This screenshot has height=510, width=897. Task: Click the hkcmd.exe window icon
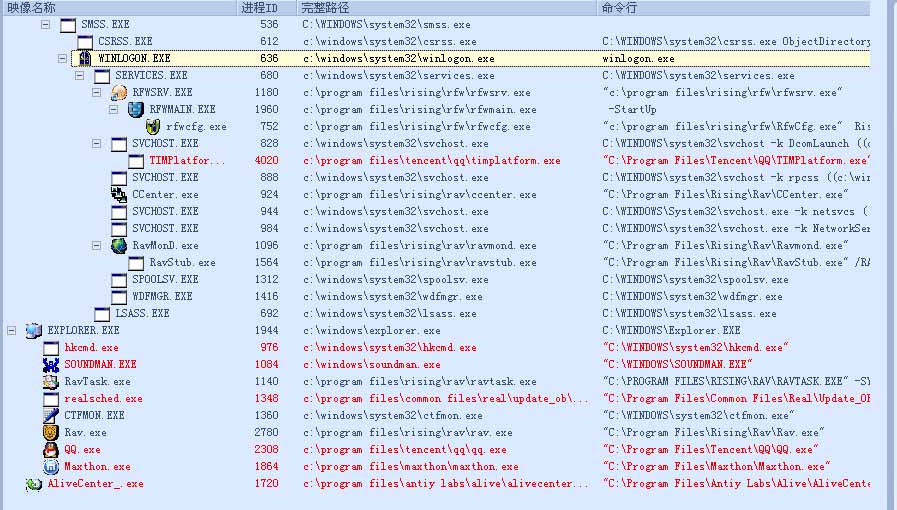click(x=51, y=348)
